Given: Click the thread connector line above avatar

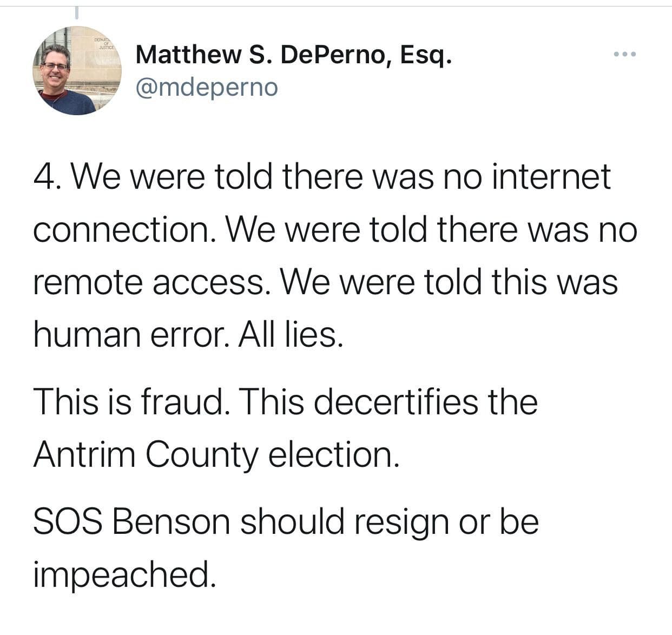Looking at the screenshot, I should point(77,10).
